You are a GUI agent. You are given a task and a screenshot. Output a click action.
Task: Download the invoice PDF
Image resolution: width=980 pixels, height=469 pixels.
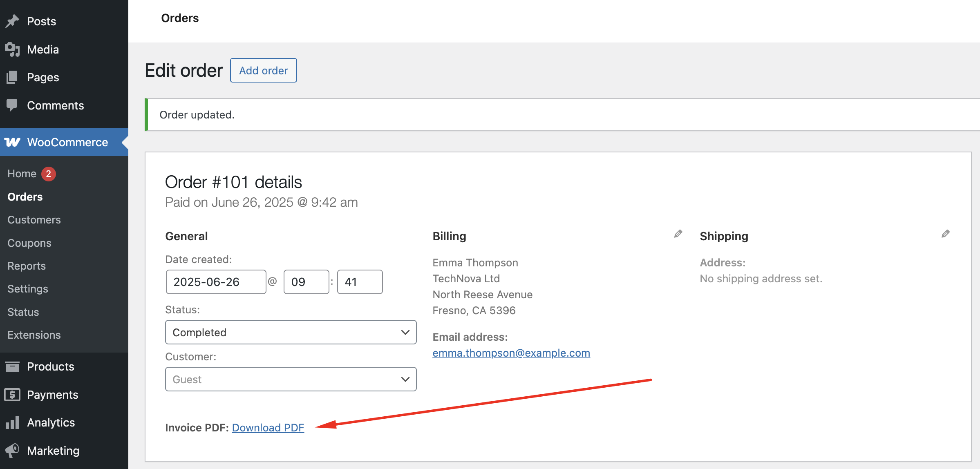(x=268, y=427)
